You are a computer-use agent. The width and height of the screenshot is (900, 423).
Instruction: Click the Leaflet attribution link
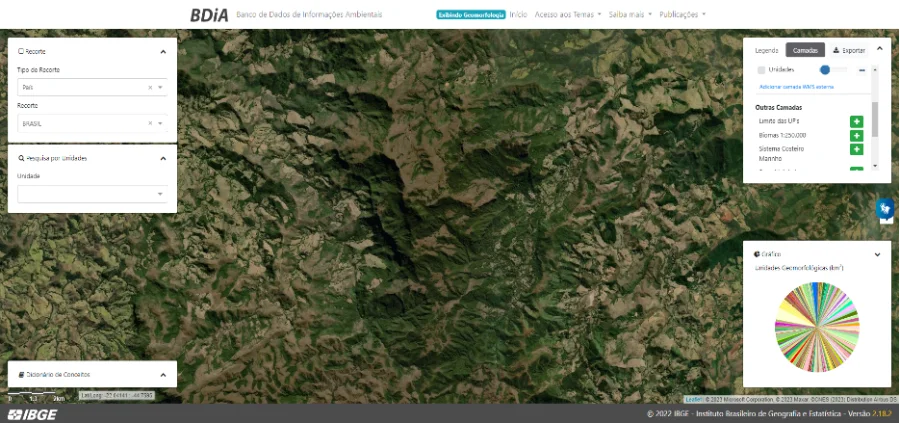(x=694, y=399)
